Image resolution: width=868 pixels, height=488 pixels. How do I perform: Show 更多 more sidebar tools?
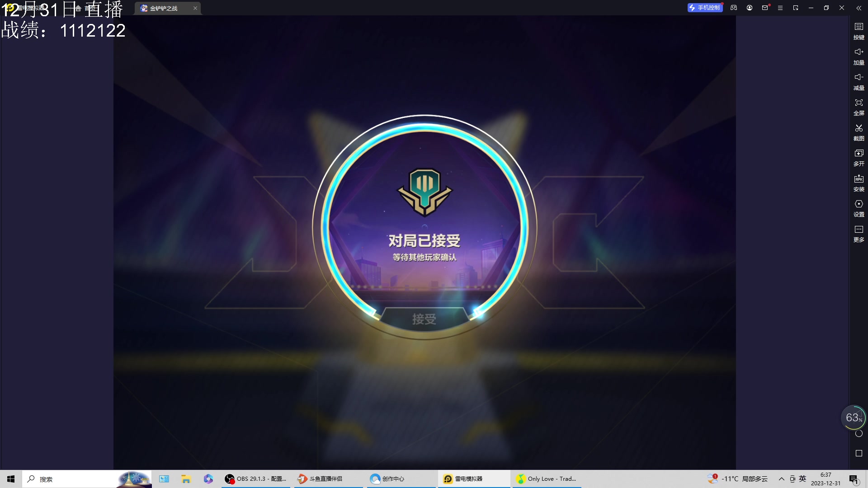pos(859,233)
